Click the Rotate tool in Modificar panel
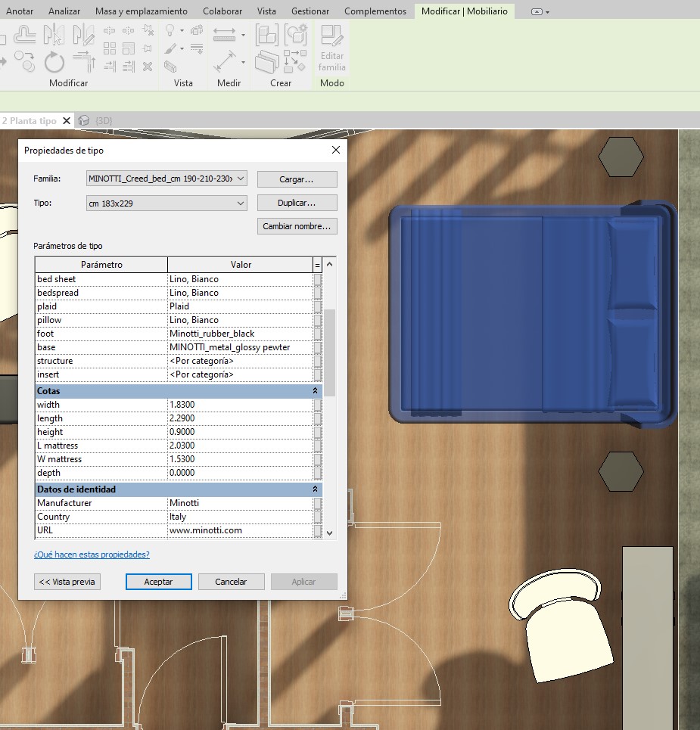The width and height of the screenshot is (700, 730). 54,61
